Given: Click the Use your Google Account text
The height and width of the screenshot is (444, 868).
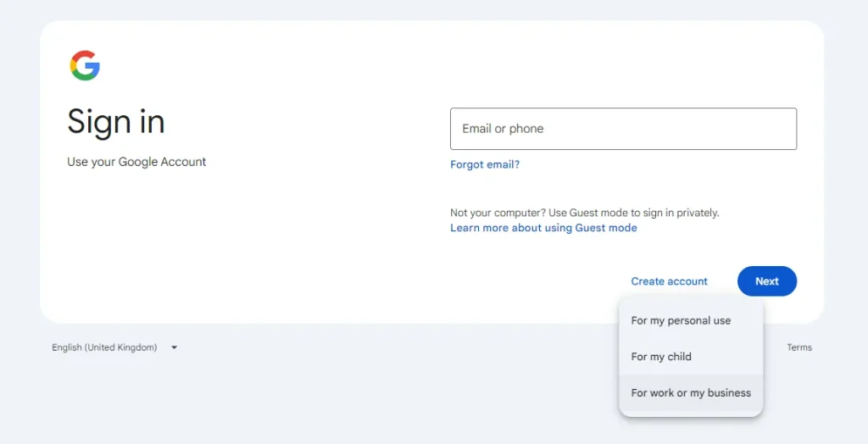Looking at the screenshot, I should [136, 162].
